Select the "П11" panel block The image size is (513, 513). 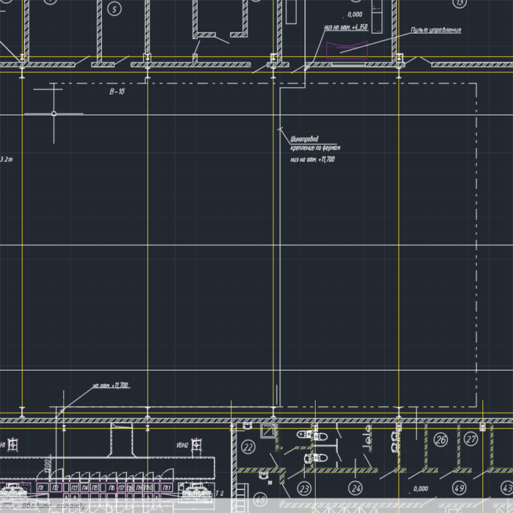pyautogui.click(x=167, y=488)
